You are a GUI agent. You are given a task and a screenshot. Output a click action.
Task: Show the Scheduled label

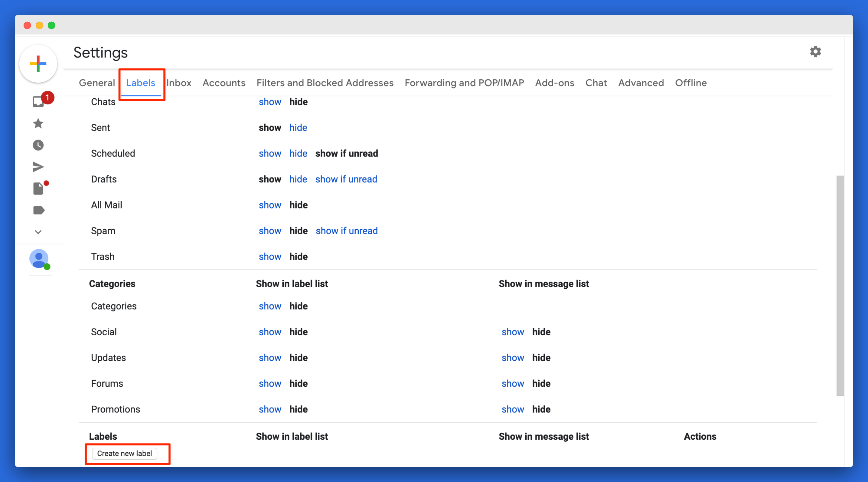pos(269,153)
